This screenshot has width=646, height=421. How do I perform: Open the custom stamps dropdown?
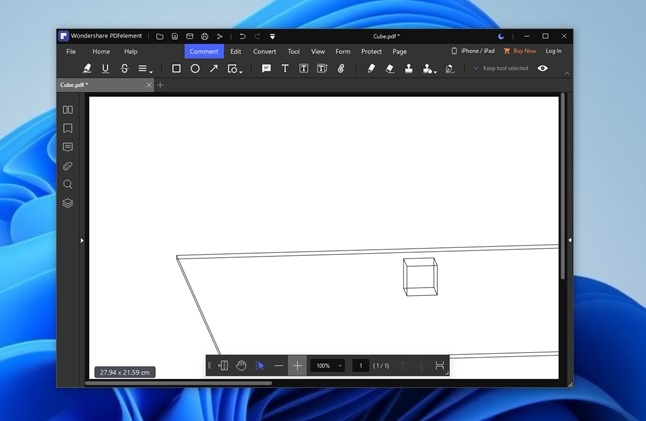pos(429,69)
